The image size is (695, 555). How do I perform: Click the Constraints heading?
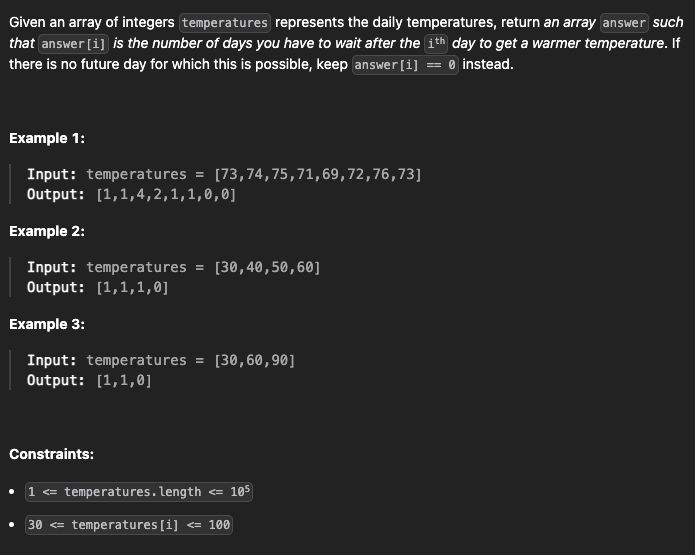tap(51, 454)
